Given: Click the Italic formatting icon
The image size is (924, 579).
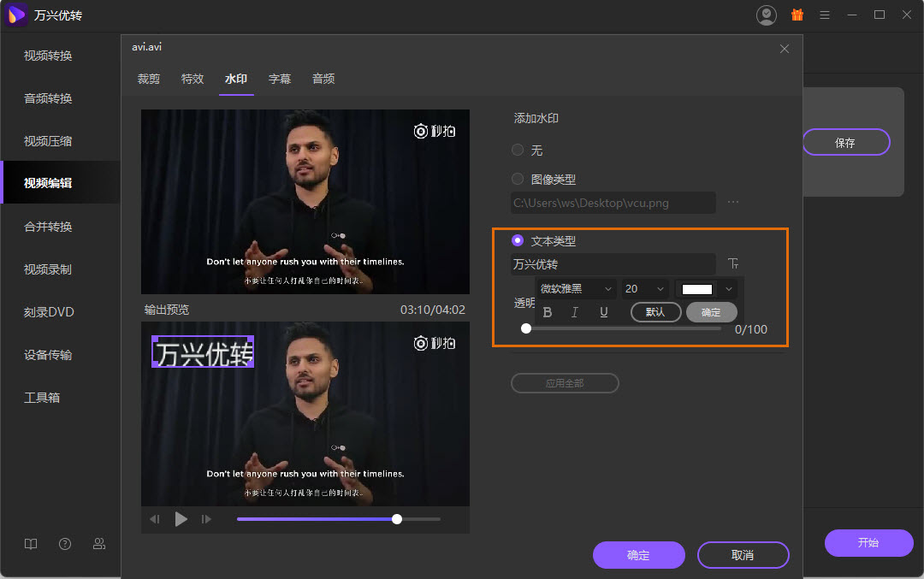Looking at the screenshot, I should [575, 312].
